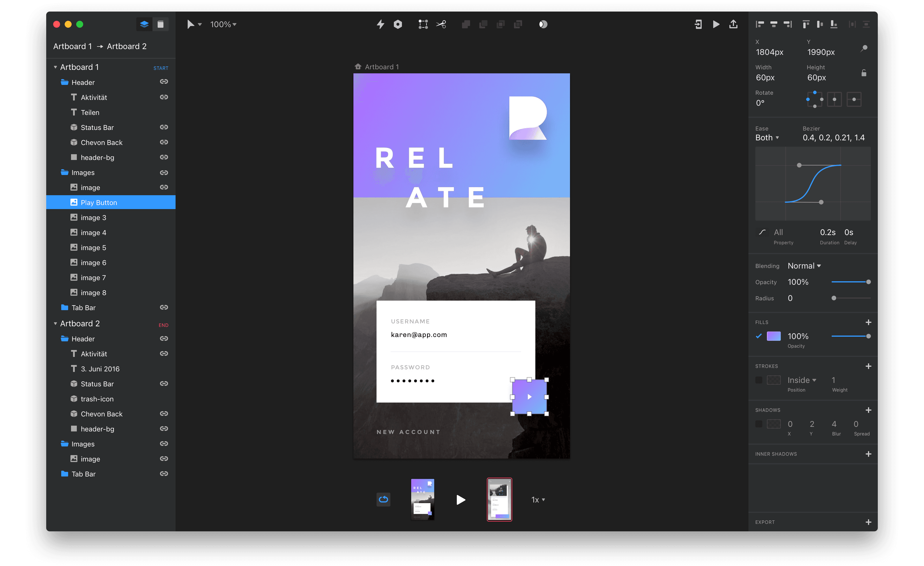This screenshot has width=924, height=566.
Task: Click the Artboard 2 thumbnail at bottom
Action: [x=499, y=499]
